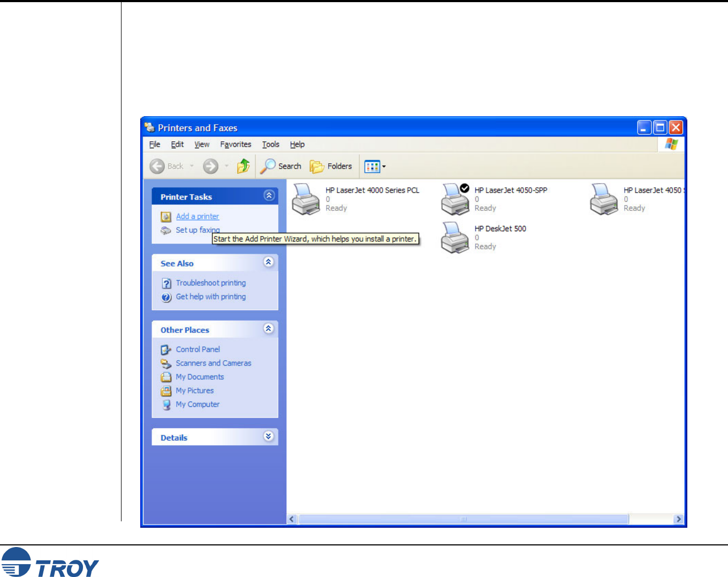Toggle the Folders pane

tap(331, 166)
